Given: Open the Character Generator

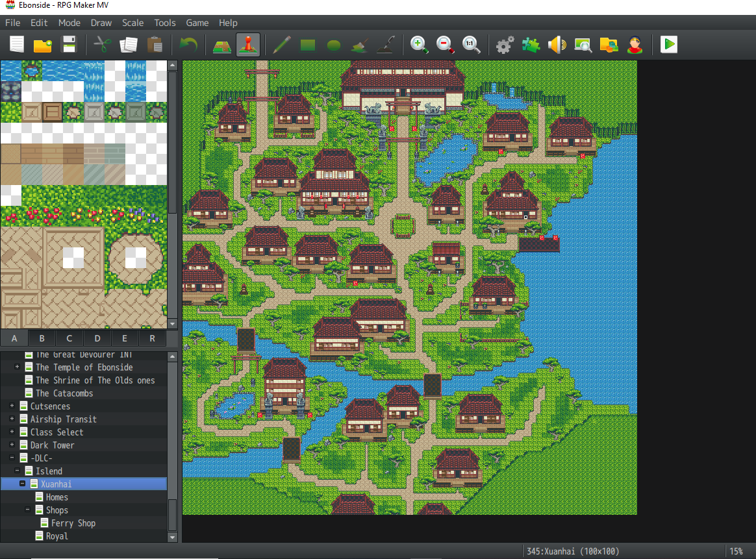Looking at the screenshot, I should pyautogui.click(x=635, y=45).
